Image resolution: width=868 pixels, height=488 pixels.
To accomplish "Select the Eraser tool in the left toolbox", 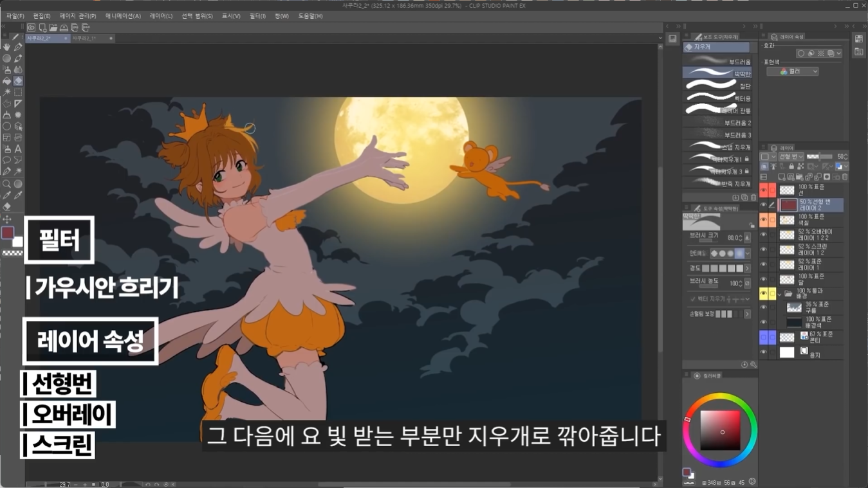I will click(18, 81).
